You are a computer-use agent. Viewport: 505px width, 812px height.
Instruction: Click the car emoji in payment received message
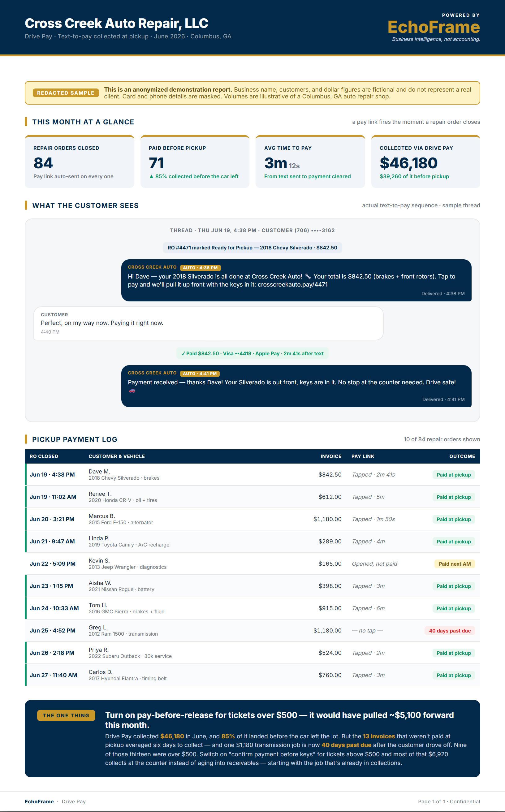(x=132, y=391)
